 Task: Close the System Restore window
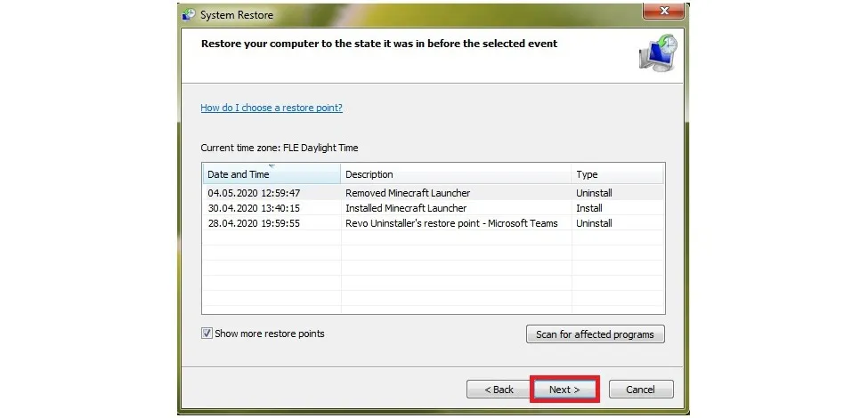664,10
